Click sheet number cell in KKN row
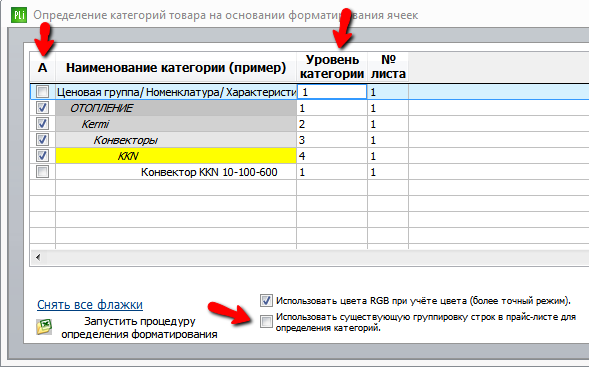Image resolution: width=589 pixels, height=367 pixels. [388, 156]
